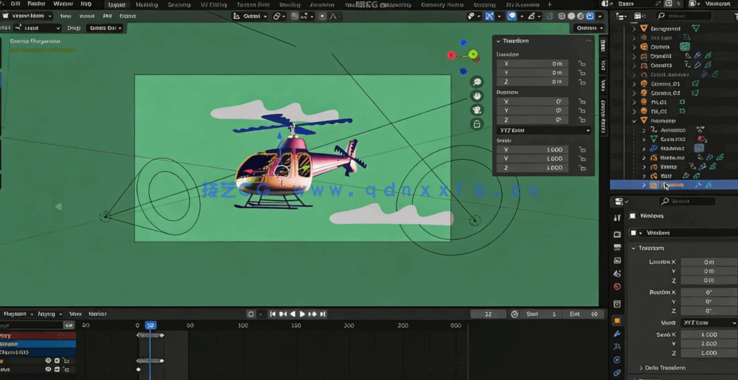Toggle X-ray icon in viewport header
Screen dimensions: 738x380
tap(549, 16)
